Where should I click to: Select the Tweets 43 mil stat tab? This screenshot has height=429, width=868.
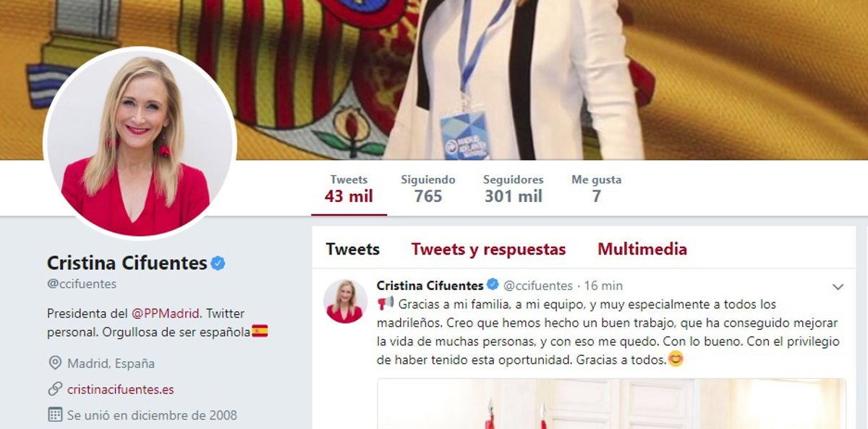(x=349, y=189)
